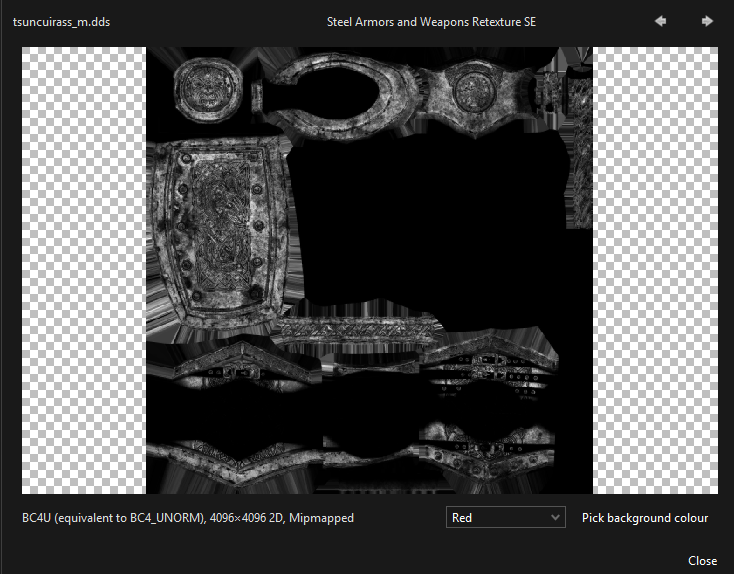
Task: Click the BC4U format info text
Action: click(x=188, y=518)
